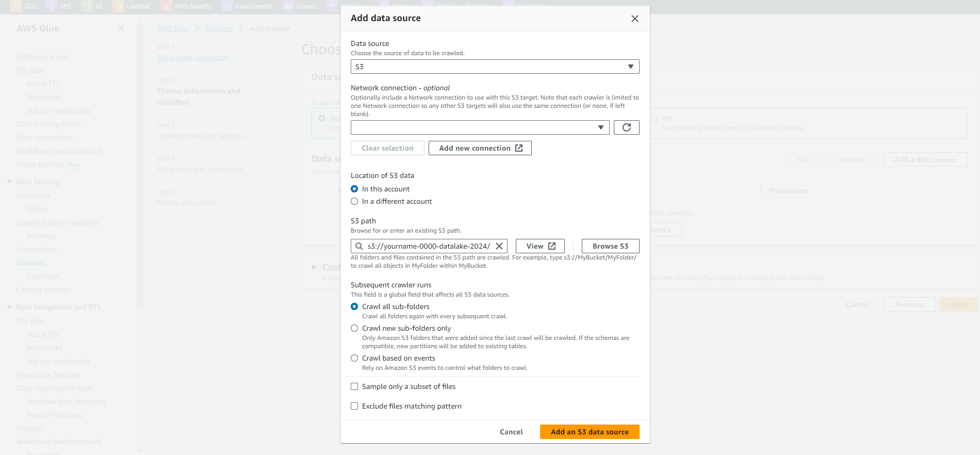Click the EC2 shortcut icon in top bar
980x455 pixels.
point(15,6)
